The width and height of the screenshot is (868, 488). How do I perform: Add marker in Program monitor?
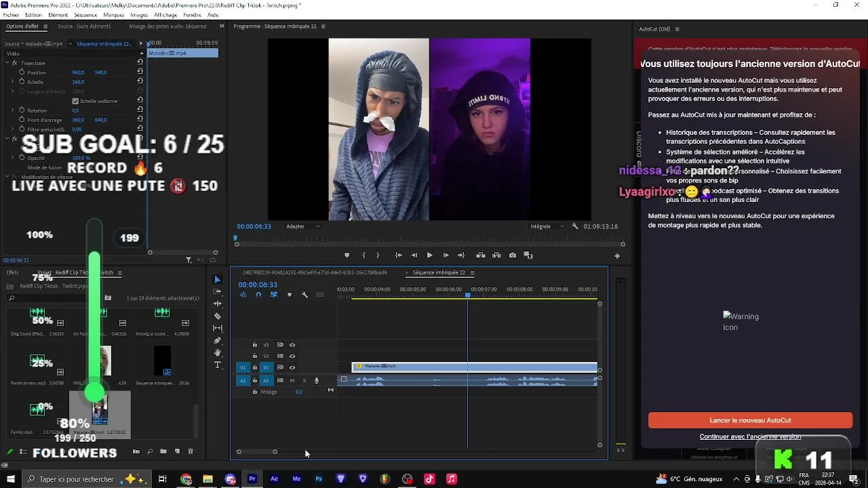coord(347,256)
